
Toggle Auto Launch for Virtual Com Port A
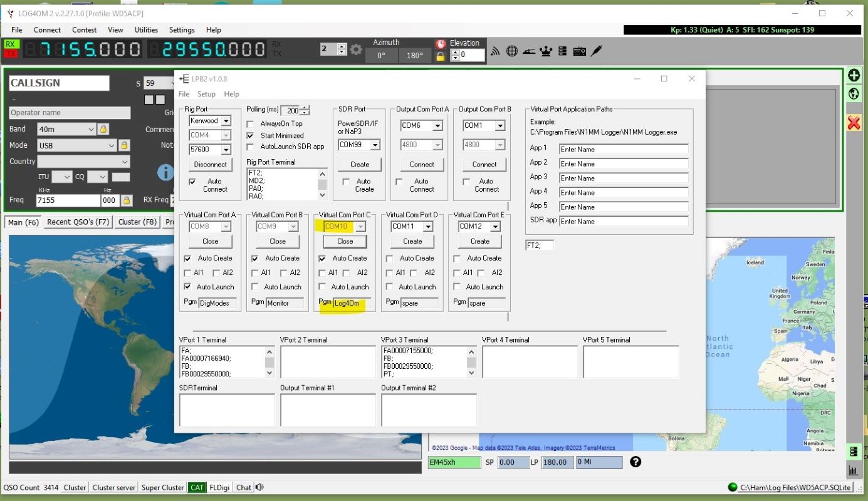[x=187, y=287]
